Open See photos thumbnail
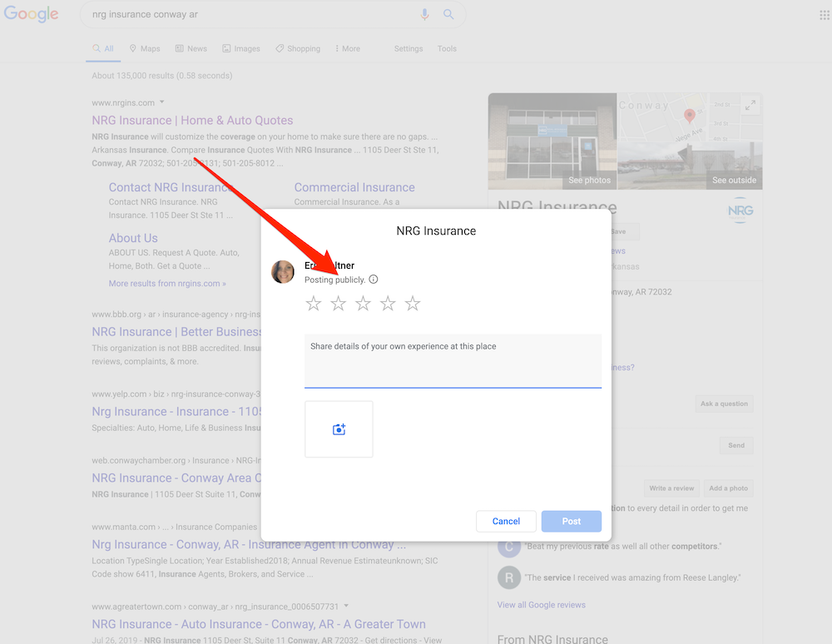 (x=552, y=141)
